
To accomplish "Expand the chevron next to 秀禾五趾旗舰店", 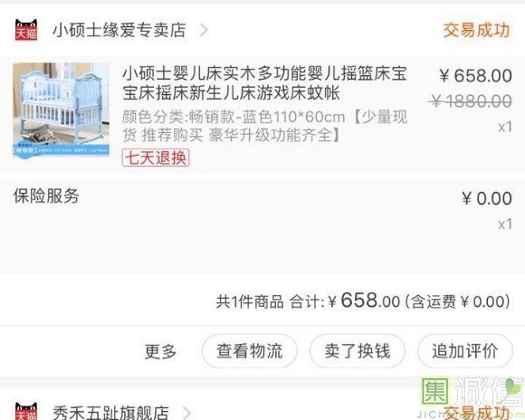I will 186,413.
